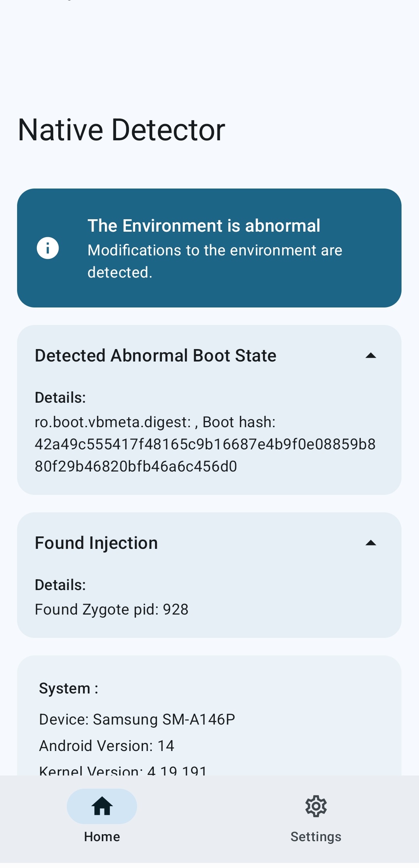This screenshot has width=419, height=868.
Task: Tap the info icon in abnormal environment banner
Action: [x=48, y=248]
